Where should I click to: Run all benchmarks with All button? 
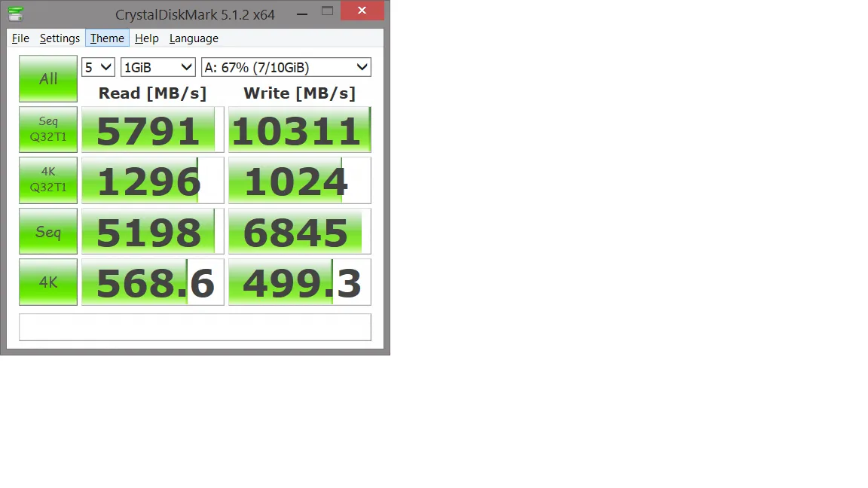click(x=48, y=78)
